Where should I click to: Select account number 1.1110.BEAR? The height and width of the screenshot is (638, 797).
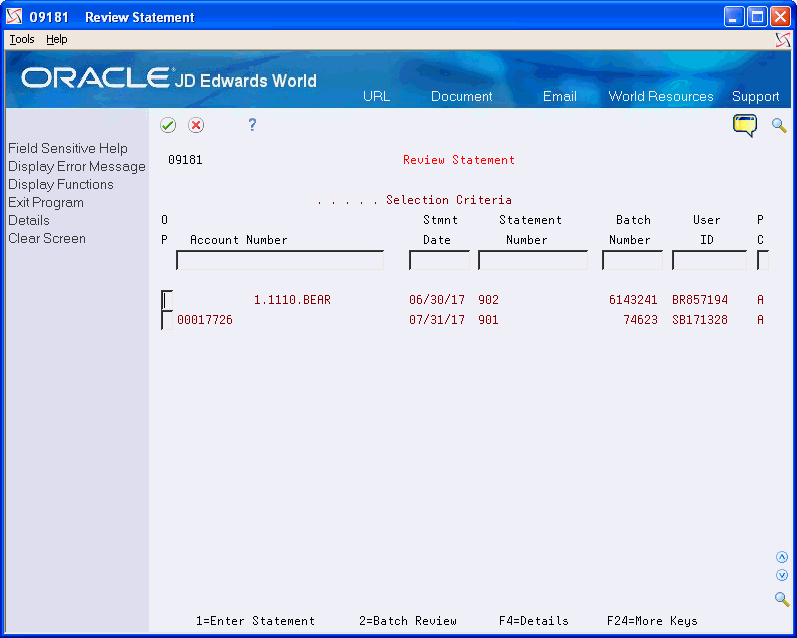(292, 300)
